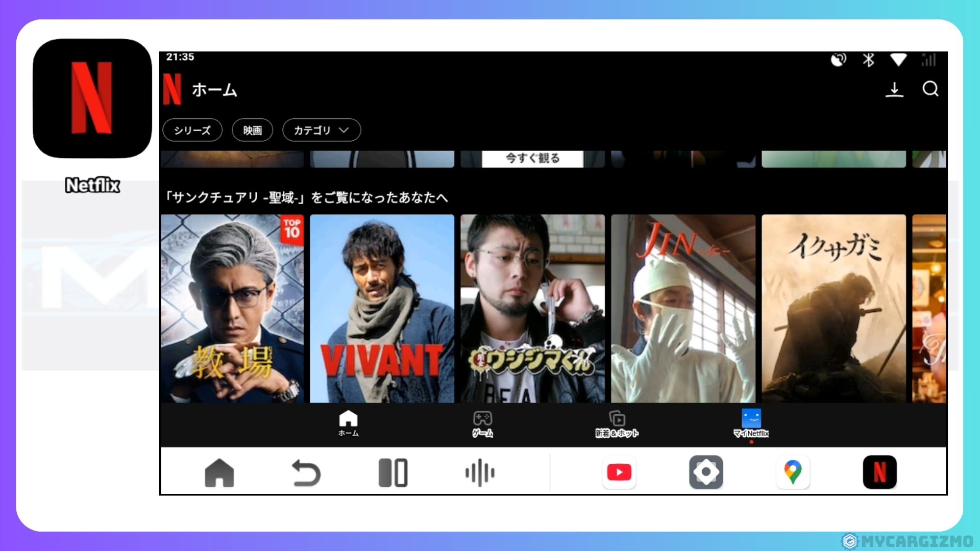Open the イクサガミ poster thumbnail
The image size is (980, 551).
pyautogui.click(x=834, y=308)
